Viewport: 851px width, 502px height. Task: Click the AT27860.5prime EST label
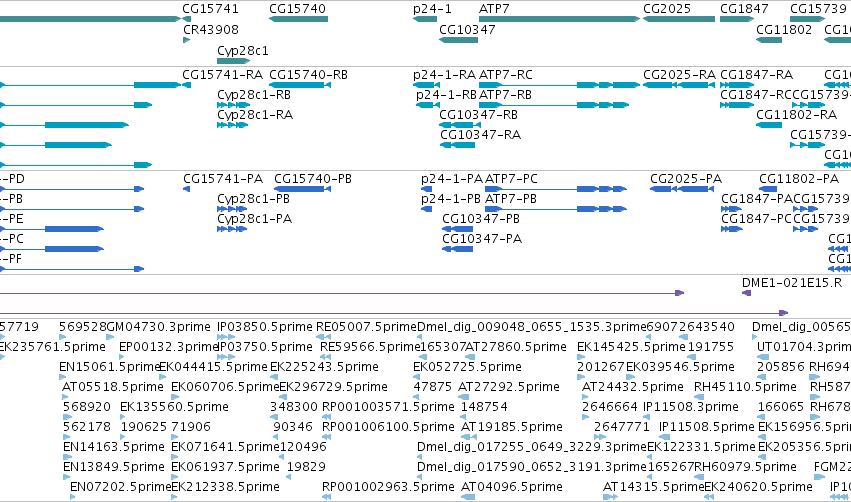tap(516, 347)
